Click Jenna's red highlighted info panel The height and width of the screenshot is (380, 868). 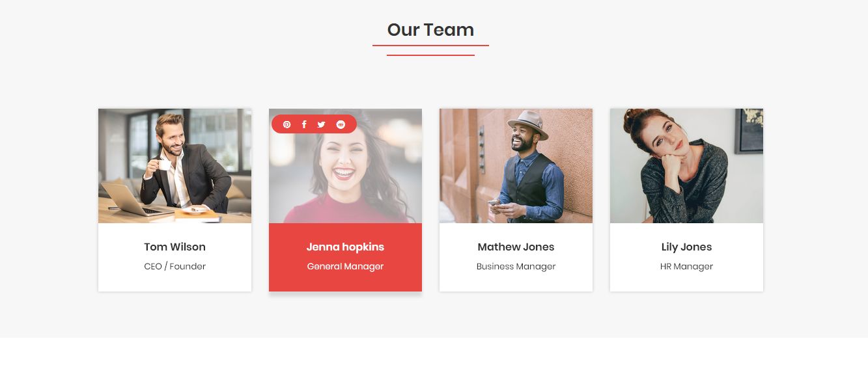point(345,257)
